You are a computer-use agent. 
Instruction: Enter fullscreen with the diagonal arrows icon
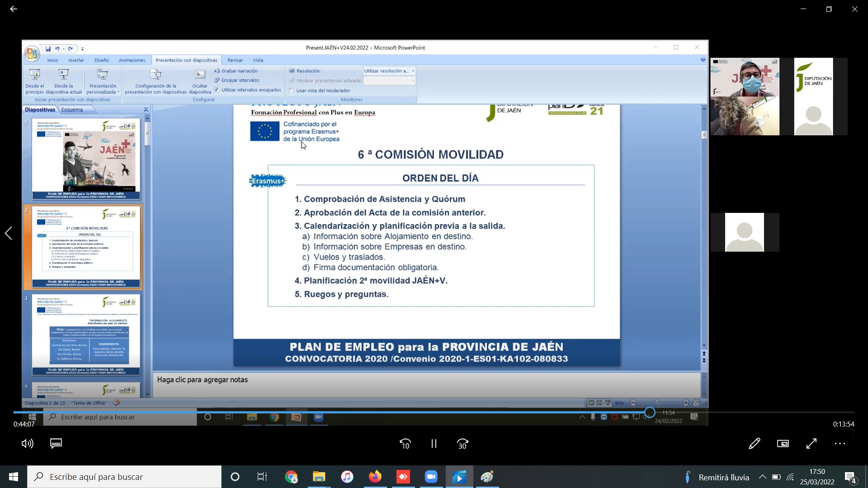tap(811, 444)
